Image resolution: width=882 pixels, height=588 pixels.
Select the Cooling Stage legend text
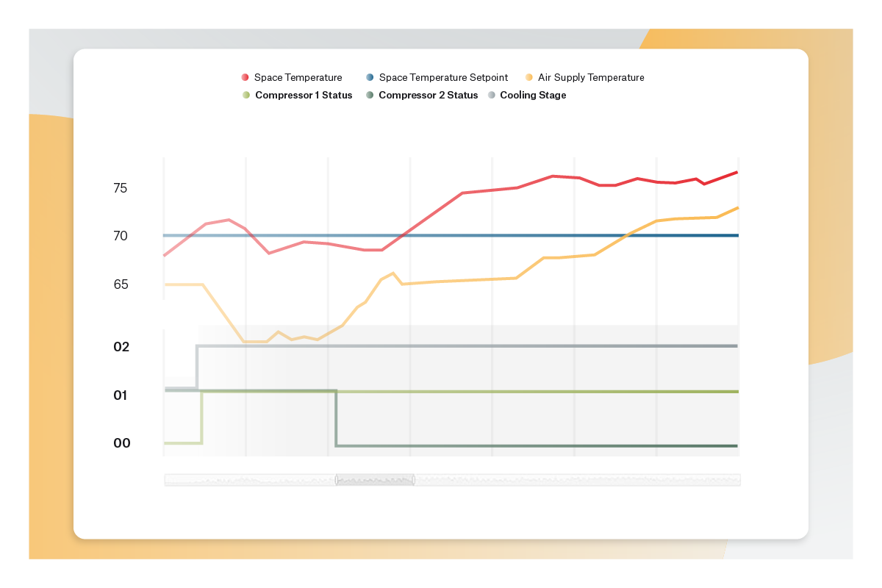point(533,96)
